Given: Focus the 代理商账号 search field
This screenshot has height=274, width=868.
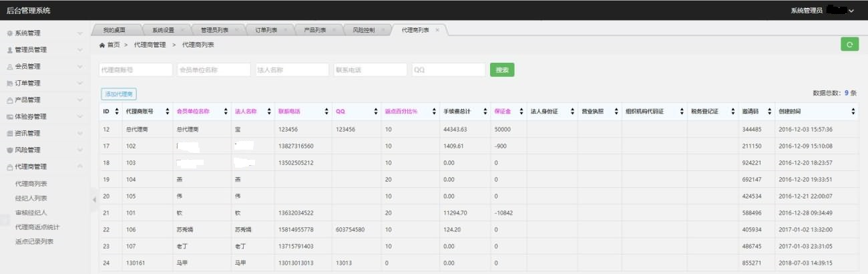Looking at the screenshot, I should coord(136,70).
